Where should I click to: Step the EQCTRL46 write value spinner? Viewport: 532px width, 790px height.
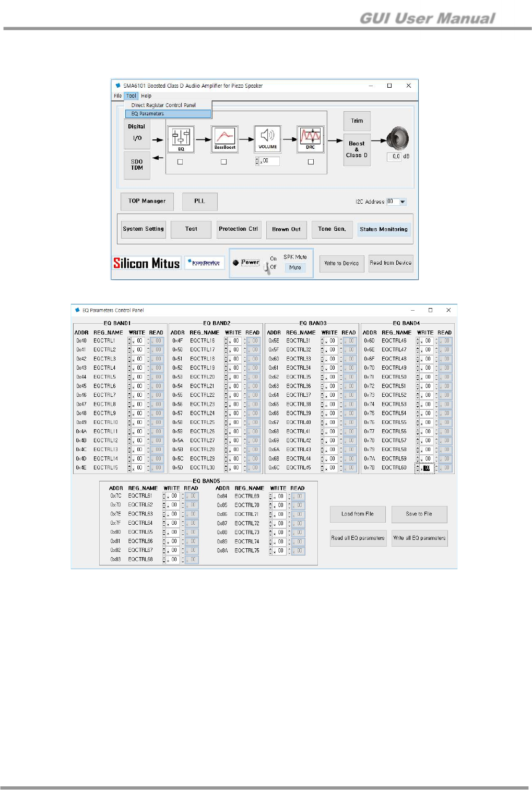point(418,341)
